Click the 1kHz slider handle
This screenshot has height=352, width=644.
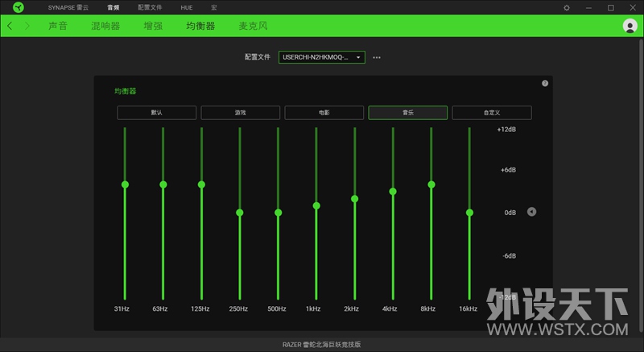(x=316, y=205)
